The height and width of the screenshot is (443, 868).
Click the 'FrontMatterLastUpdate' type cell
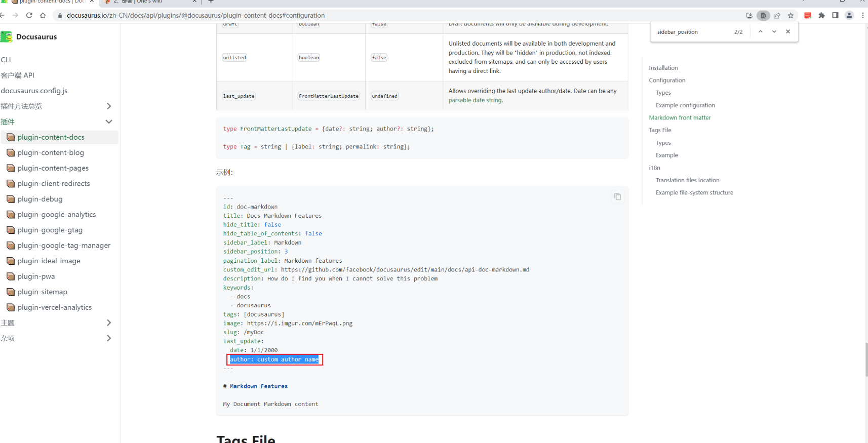click(329, 96)
